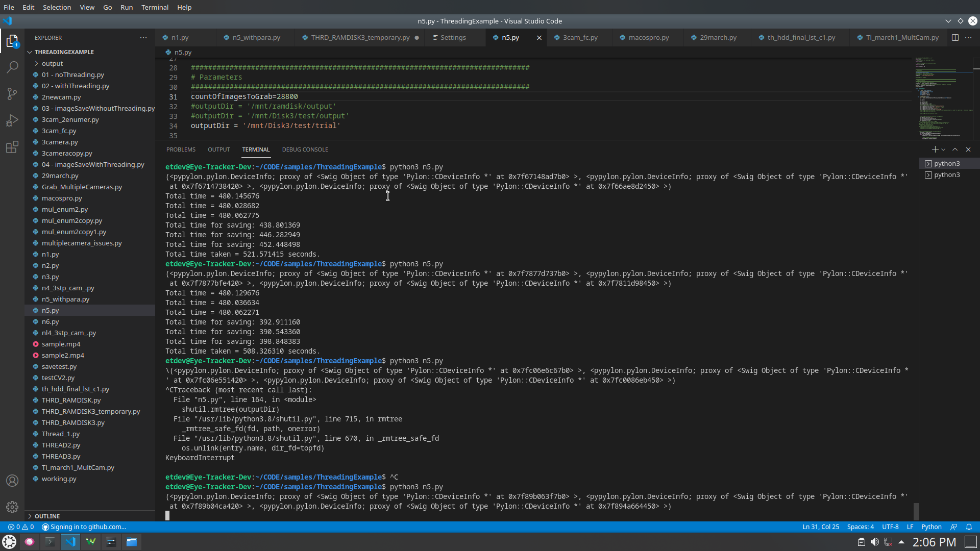Open the file manager in taskbar
980x551 pixels.
point(132,542)
